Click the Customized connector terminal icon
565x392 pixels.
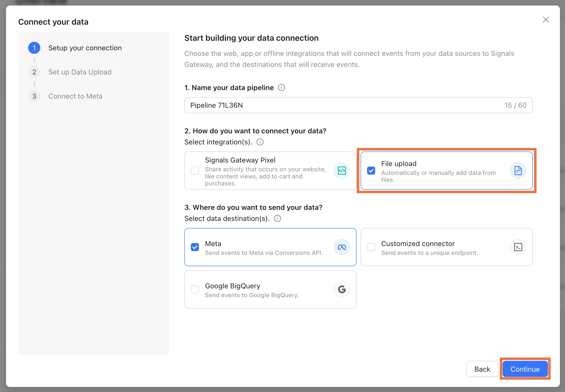pyautogui.click(x=518, y=247)
